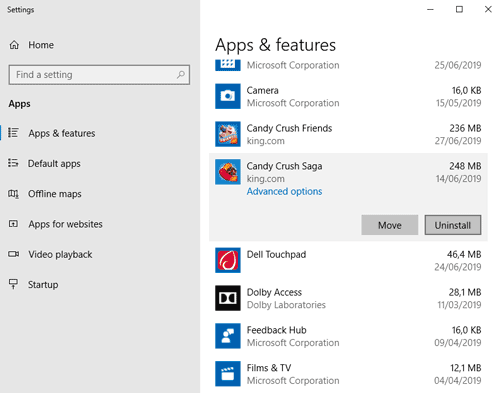The image size is (500, 393).
Task: Click the Dolby Laboratories publisher text
Action: tap(286, 305)
